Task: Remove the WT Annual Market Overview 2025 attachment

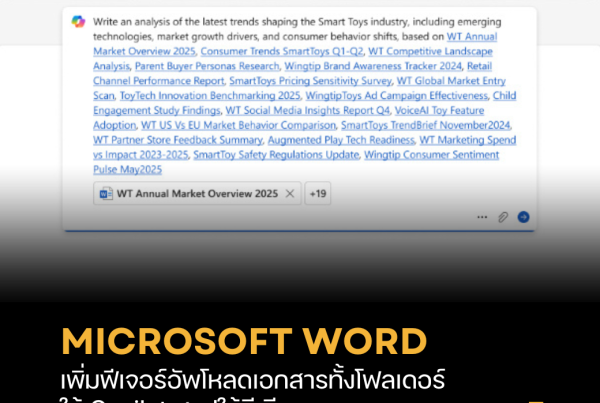Action: pyautogui.click(x=290, y=193)
